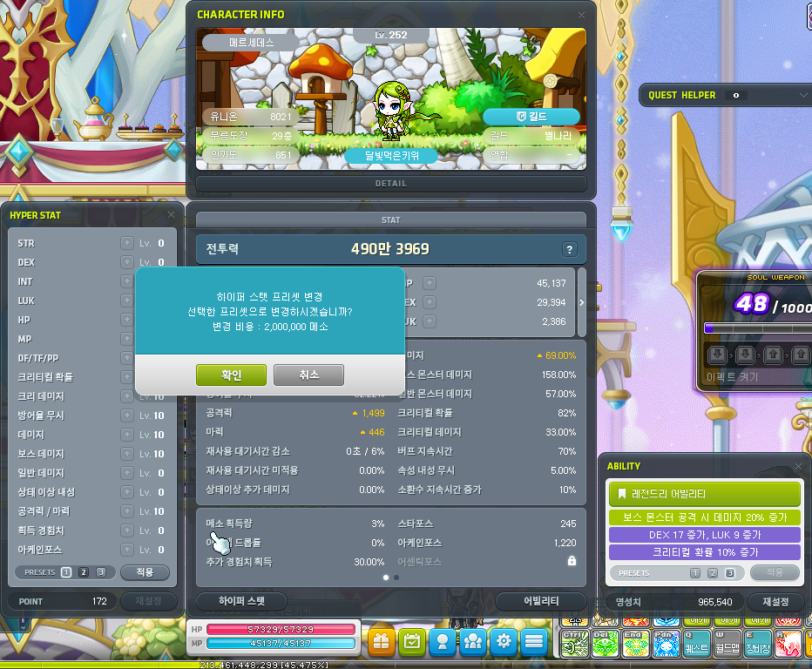Apply the Hyper Stat preset with 적용
812x669 pixels.
click(145, 572)
